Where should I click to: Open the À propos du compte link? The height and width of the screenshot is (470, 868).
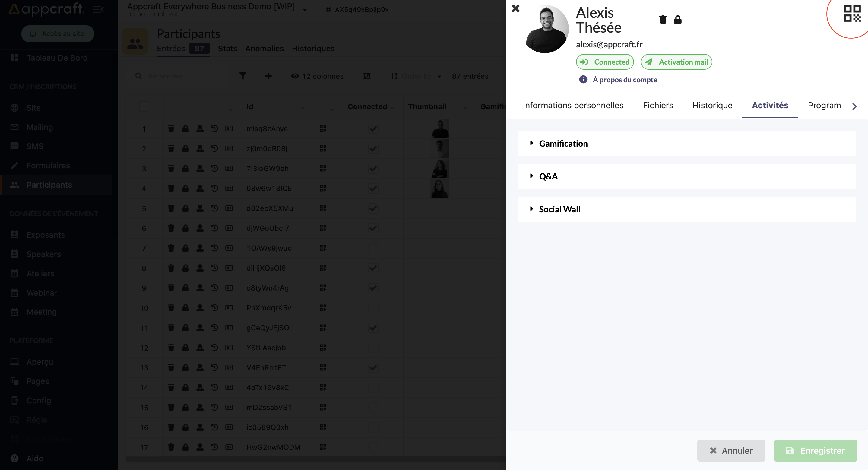(625, 80)
